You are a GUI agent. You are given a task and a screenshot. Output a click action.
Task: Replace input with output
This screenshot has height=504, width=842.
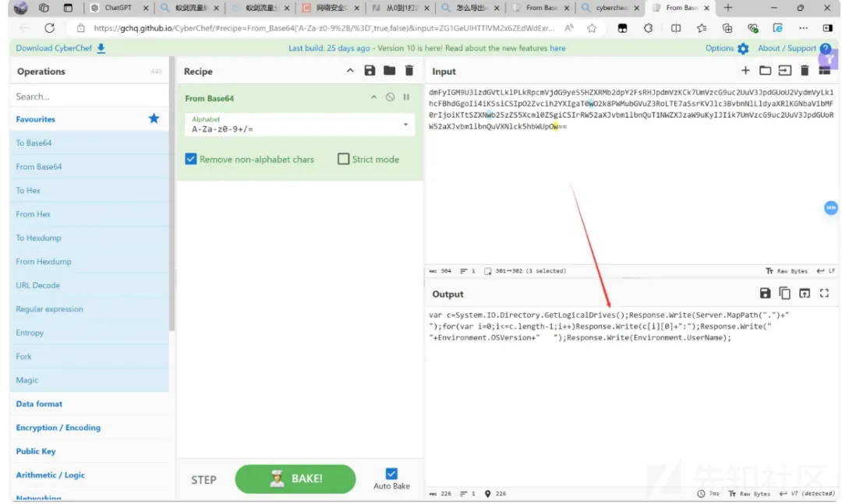point(805,293)
